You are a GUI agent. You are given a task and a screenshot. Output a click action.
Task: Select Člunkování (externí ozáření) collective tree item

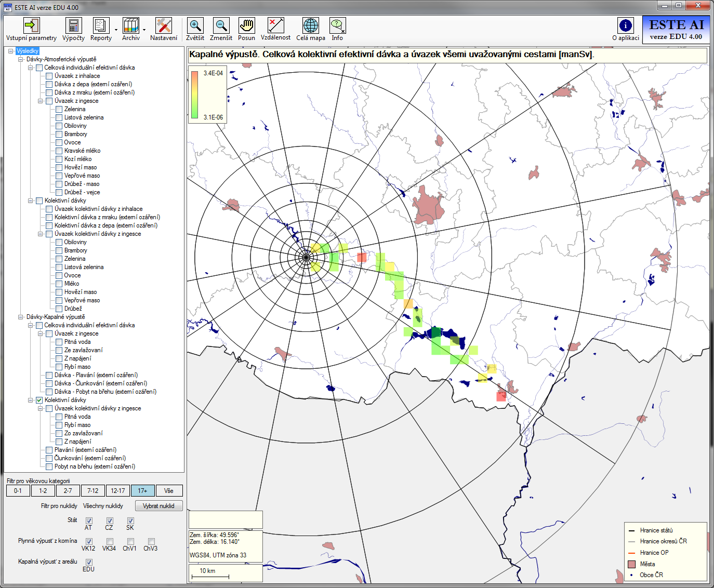[x=90, y=458]
